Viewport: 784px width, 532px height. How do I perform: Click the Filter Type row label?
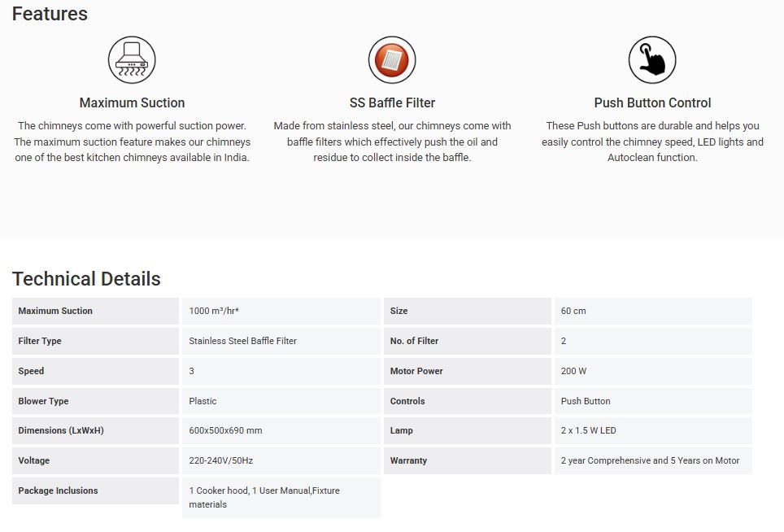point(40,341)
